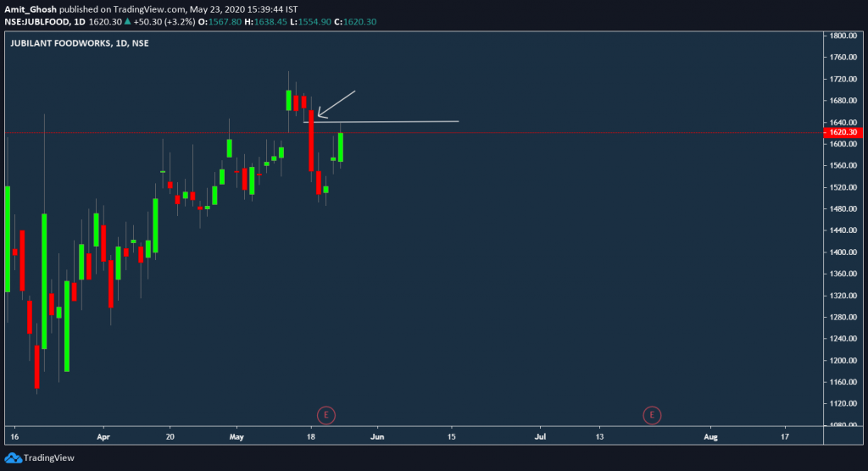
Task: Click the 1600.00 price axis label
Action: 843,144
